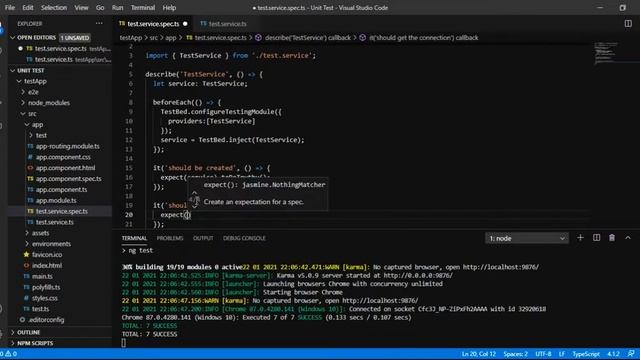Change indentation via Spaces: 2
Screen dimensions: 640x360
point(516,354)
